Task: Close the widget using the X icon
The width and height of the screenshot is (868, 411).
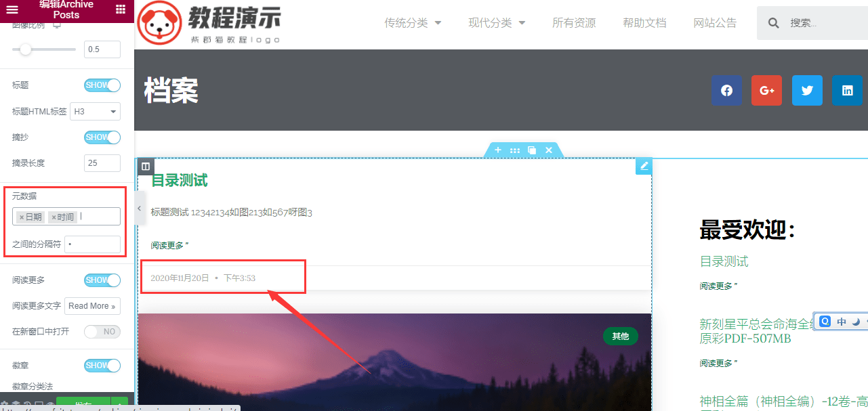Action: click(x=548, y=150)
